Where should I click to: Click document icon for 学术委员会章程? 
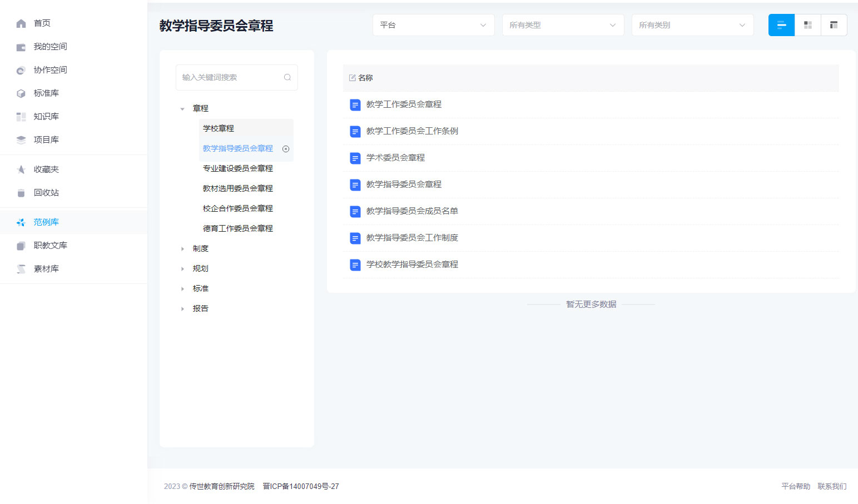click(x=355, y=158)
